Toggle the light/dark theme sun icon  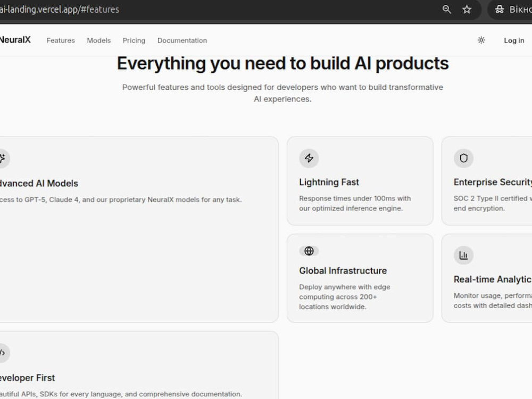481,40
